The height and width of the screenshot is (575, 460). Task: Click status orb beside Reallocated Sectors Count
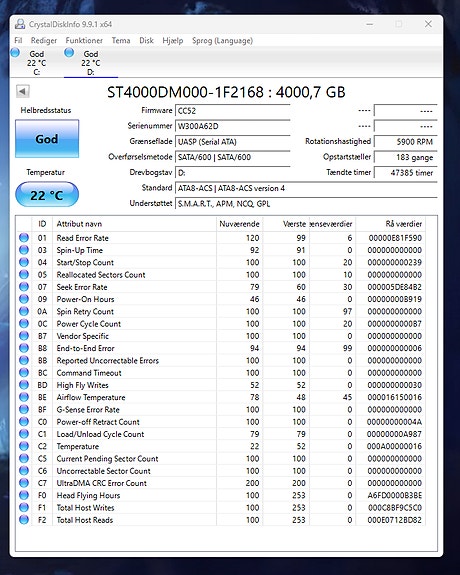point(24,274)
